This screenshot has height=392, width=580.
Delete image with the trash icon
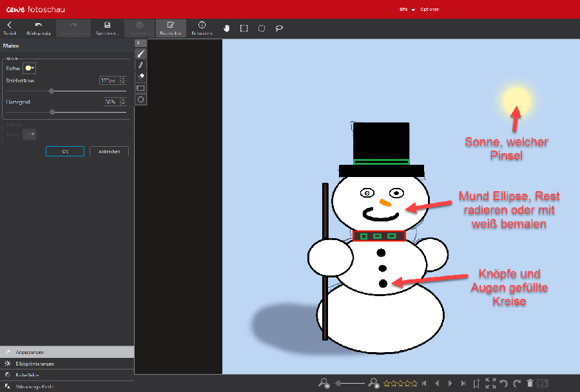pos(530,383)
